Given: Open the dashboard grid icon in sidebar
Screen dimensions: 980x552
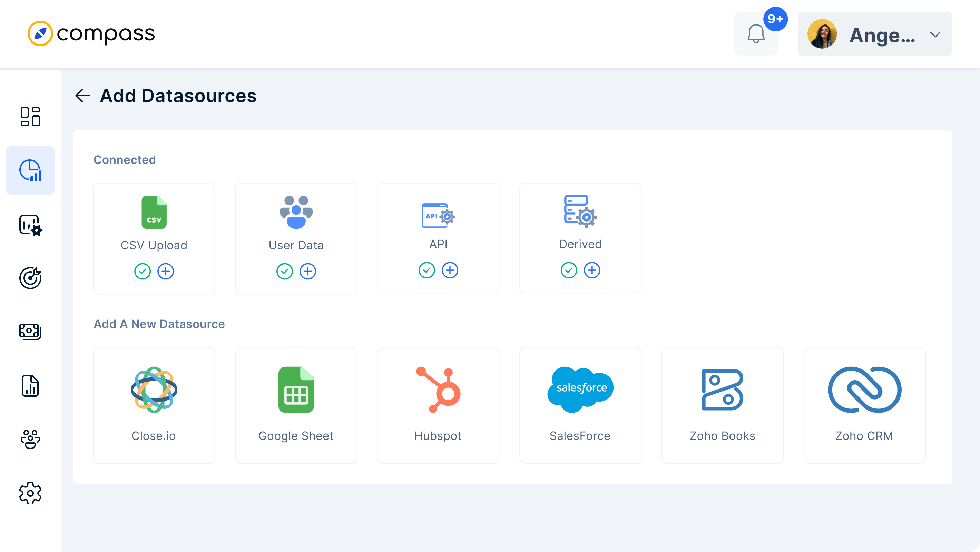Looking at the screenshot, I should (30, 116).
